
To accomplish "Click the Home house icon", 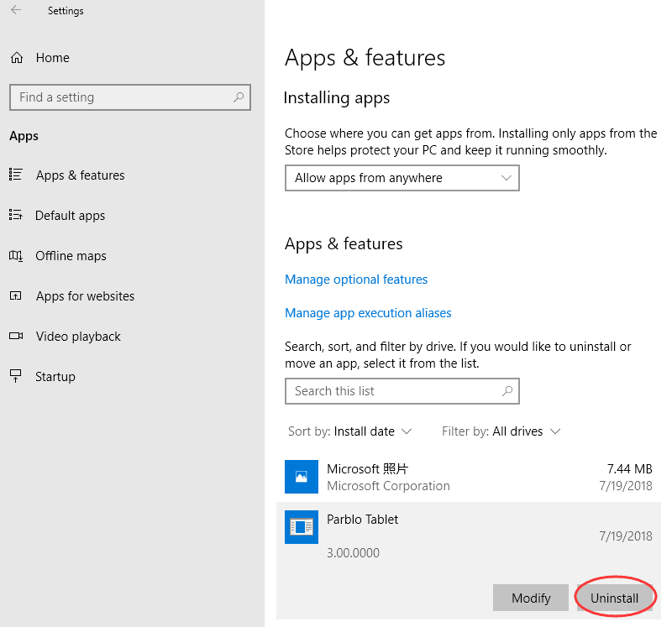I will coord(17,57).
